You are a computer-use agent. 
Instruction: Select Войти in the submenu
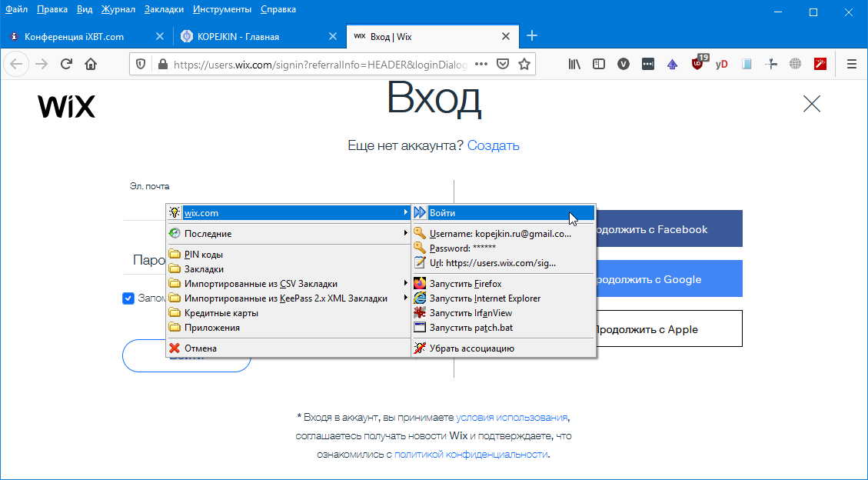(x=504, y=212)
